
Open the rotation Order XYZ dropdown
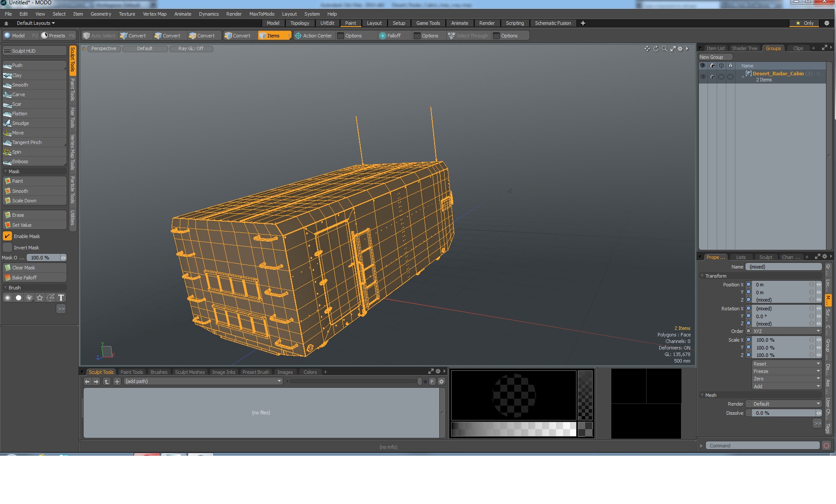click(787, 331)
